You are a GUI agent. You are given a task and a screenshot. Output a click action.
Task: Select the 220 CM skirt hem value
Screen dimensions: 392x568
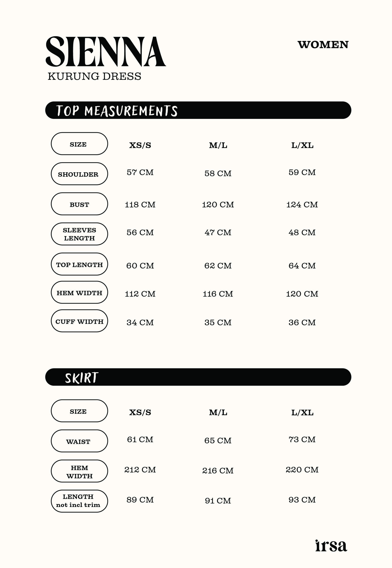(302, 470)
